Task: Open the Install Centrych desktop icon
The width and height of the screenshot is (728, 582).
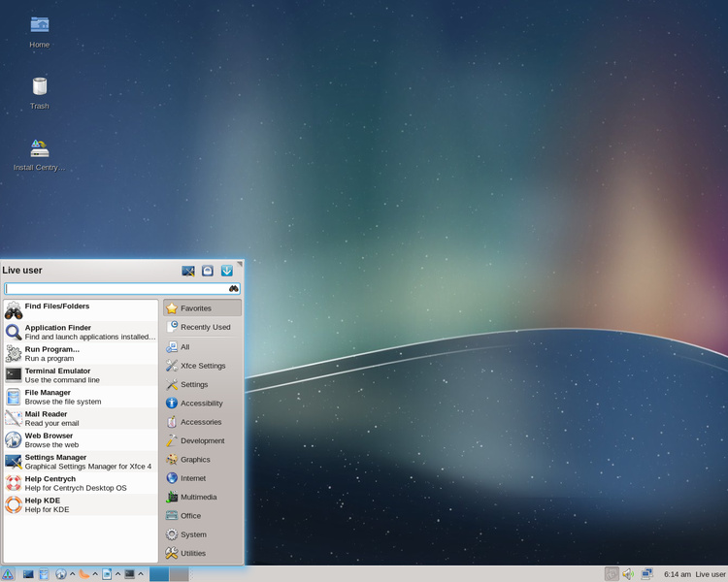Action: tap(40, 155)
